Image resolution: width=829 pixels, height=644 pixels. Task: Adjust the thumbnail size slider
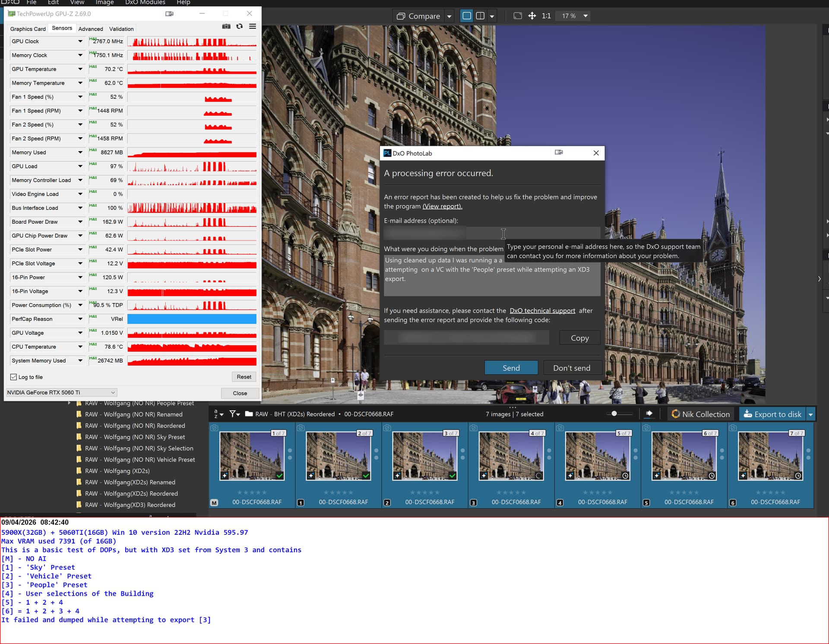(614, 414)
